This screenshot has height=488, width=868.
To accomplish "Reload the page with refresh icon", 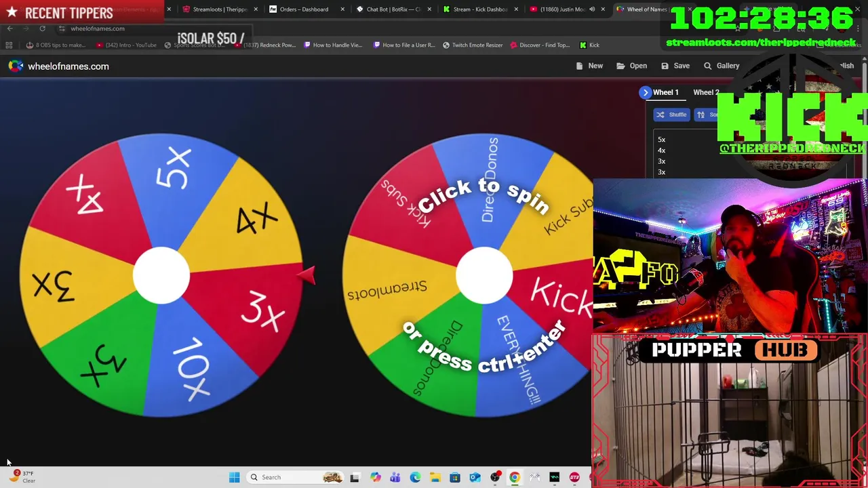I will pyautogui.click(x=42, y=28).
